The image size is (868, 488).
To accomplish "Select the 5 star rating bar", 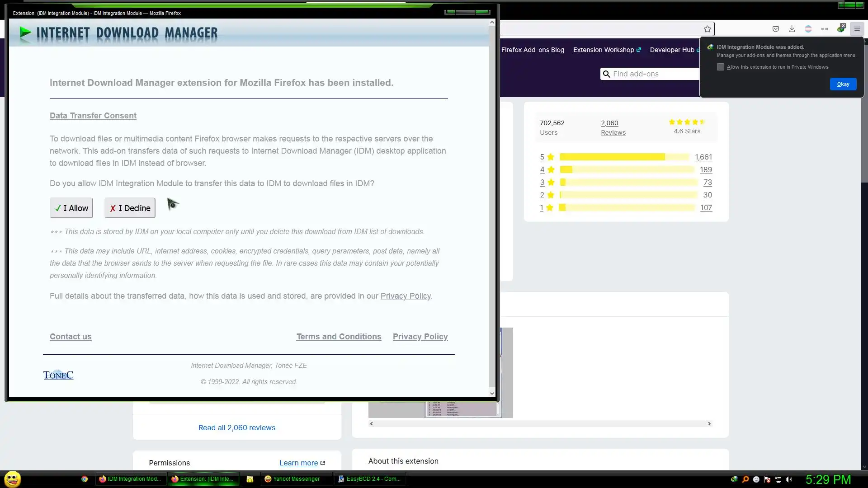I will coord(624,157).
